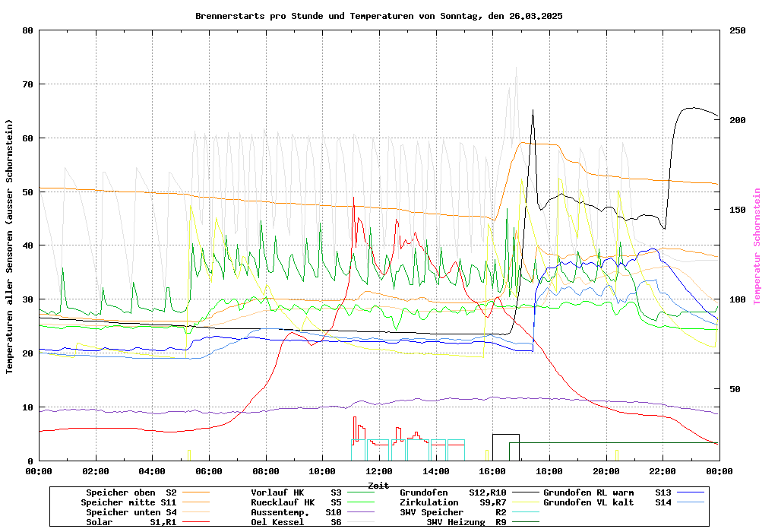Viewport: 778px width, 532px height.
Task: Click the '12:00' tick on time axis
Action: point(378,471)
